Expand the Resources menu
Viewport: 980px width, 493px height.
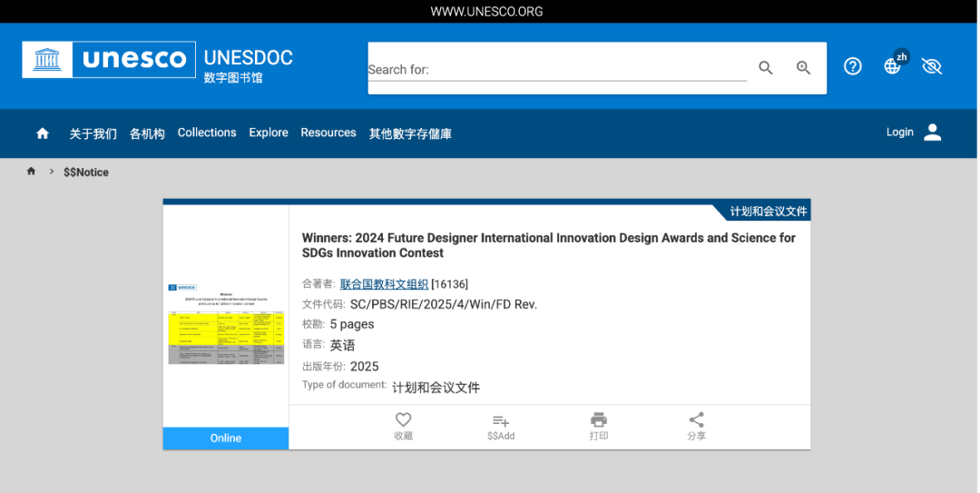328,133
